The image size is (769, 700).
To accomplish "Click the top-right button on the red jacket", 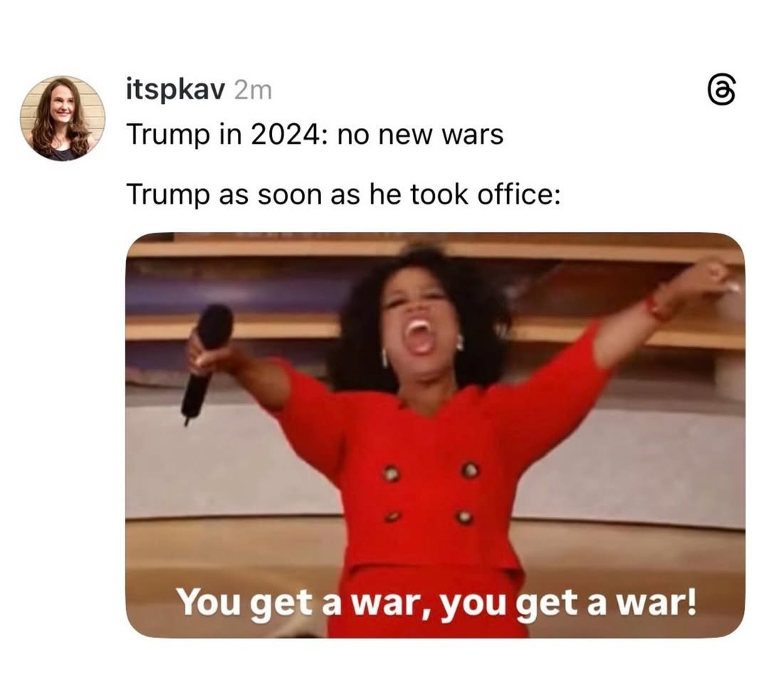I will [470, 470].
